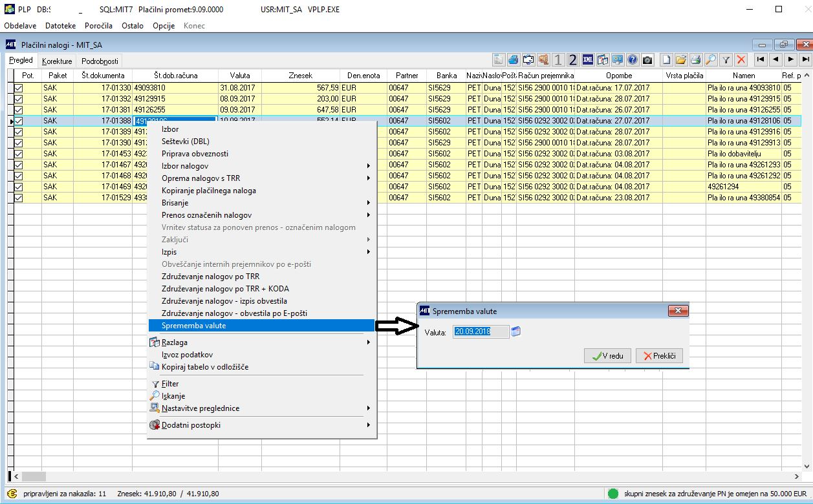Screen dimensions: 813x504
Task: Toggle checkbox for document 17-01381
Action: click(x=18, y=110)
